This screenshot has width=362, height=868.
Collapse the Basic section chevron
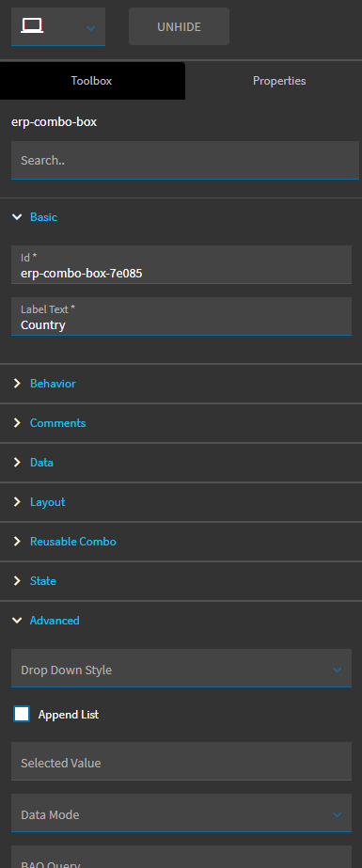17,217
